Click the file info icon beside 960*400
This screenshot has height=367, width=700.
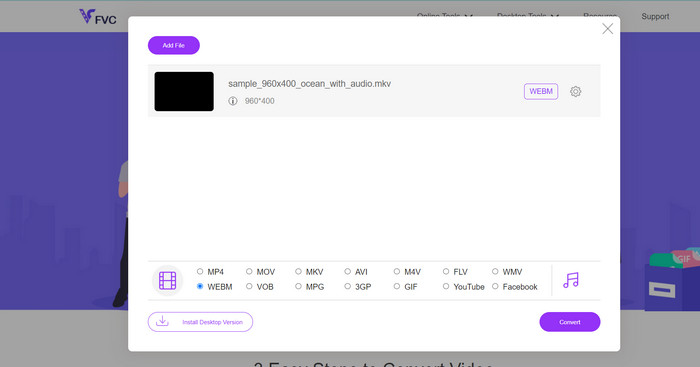tap(233, 101)
